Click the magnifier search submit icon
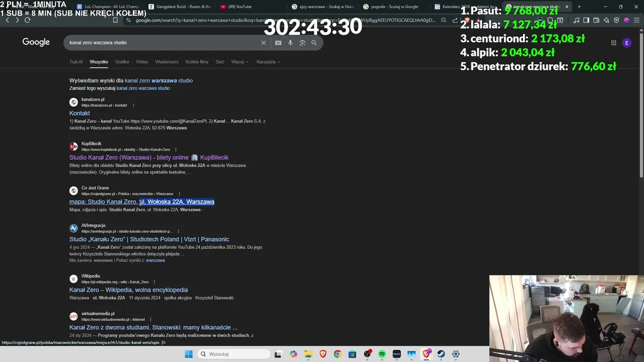The width and height of the screenshot is (644, 362). tap(314, 43)
